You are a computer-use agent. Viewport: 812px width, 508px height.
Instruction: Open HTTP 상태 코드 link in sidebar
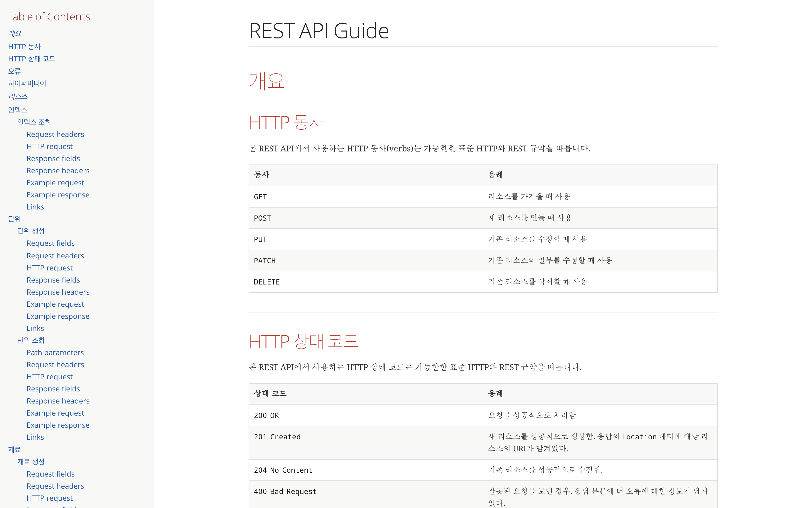tap(32, 59)
